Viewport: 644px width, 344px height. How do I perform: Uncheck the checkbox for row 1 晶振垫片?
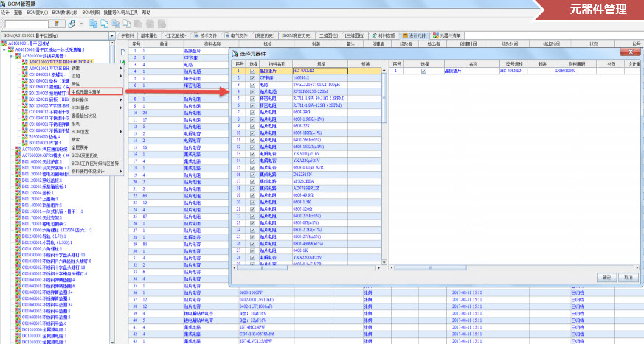(x=252, y=71)
